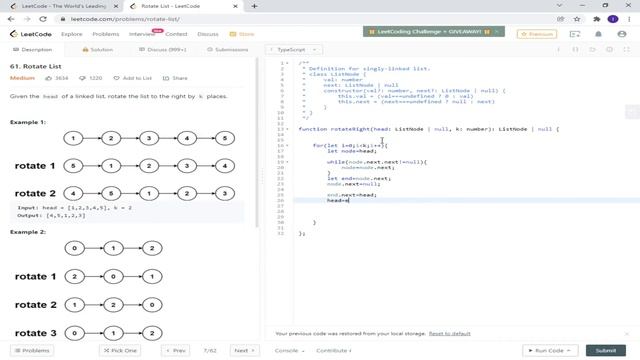Click the Share button
Screen dimensions: 640x360
[x=175, y=78]
